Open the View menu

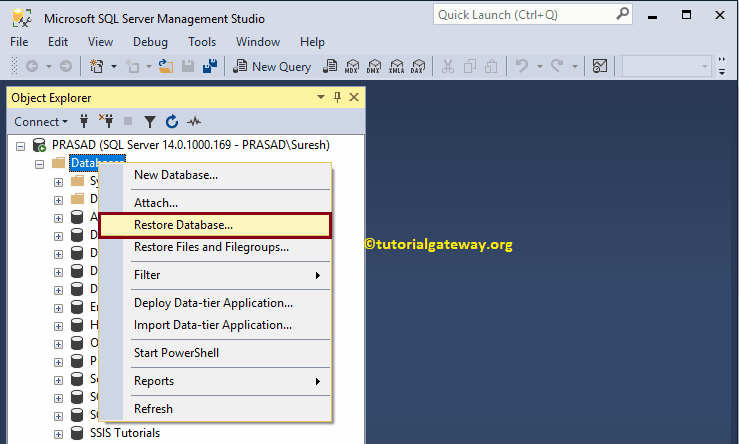point(100,42)
